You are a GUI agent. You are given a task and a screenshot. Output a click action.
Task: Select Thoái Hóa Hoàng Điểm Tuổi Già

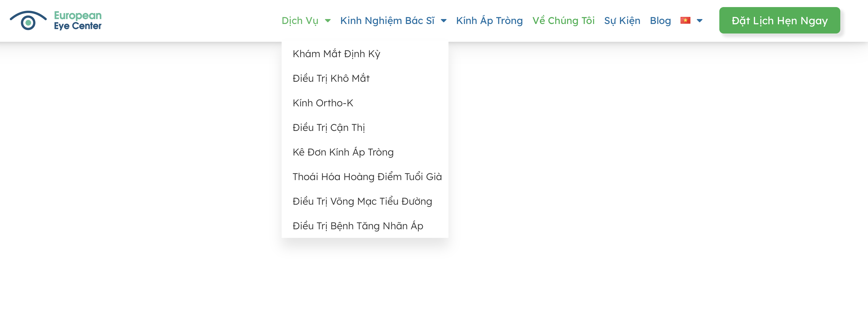point(367,177)
